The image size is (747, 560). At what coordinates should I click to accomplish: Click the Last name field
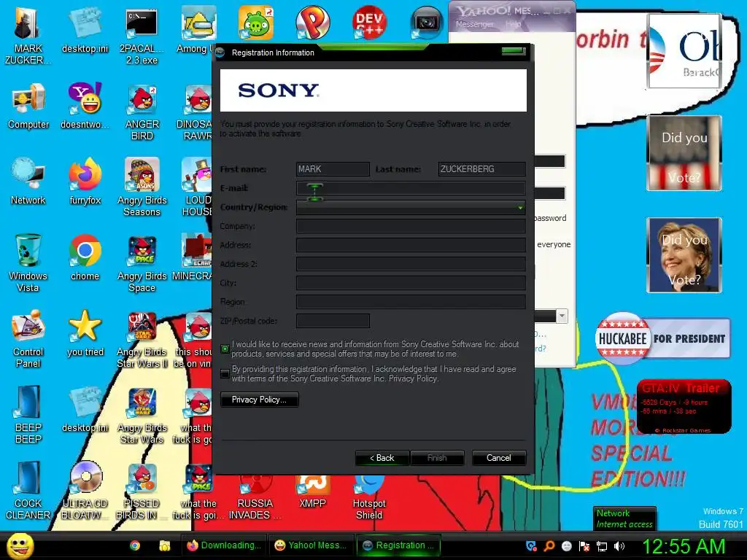pos(481,169)
